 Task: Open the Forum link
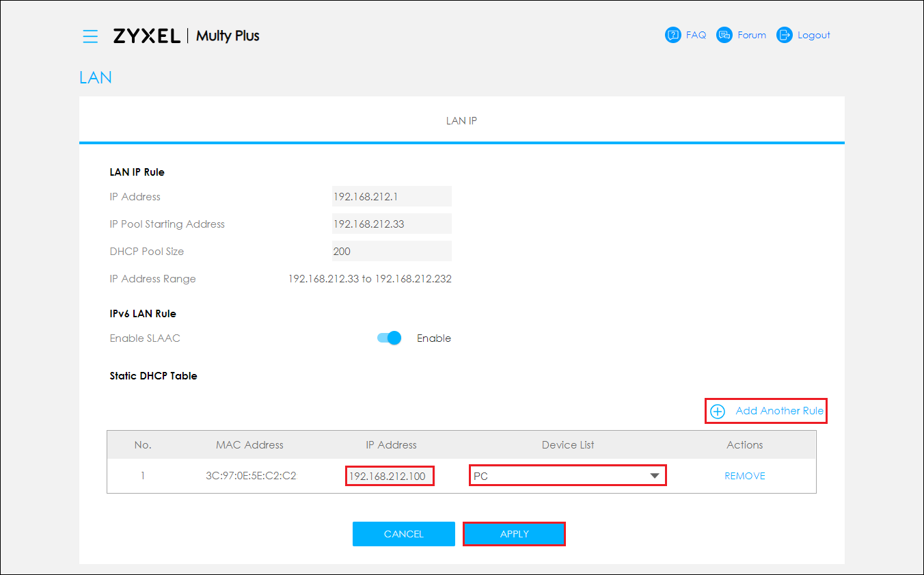(752, 35)
